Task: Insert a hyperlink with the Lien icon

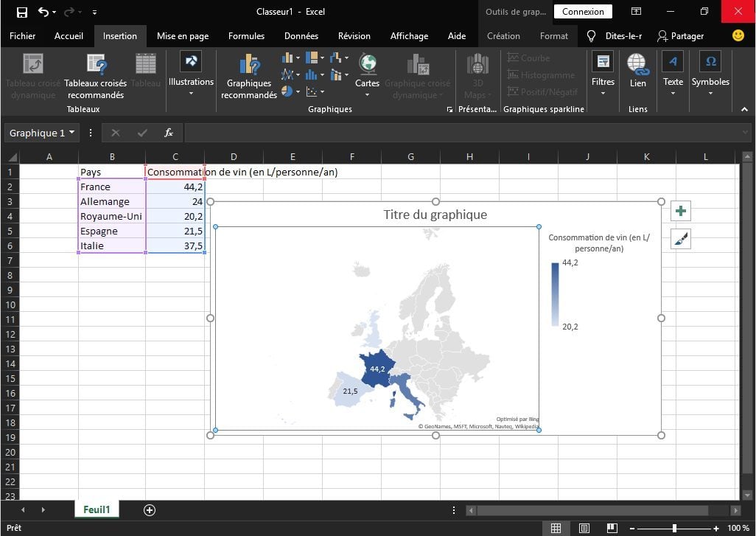Action: point(637,66)
